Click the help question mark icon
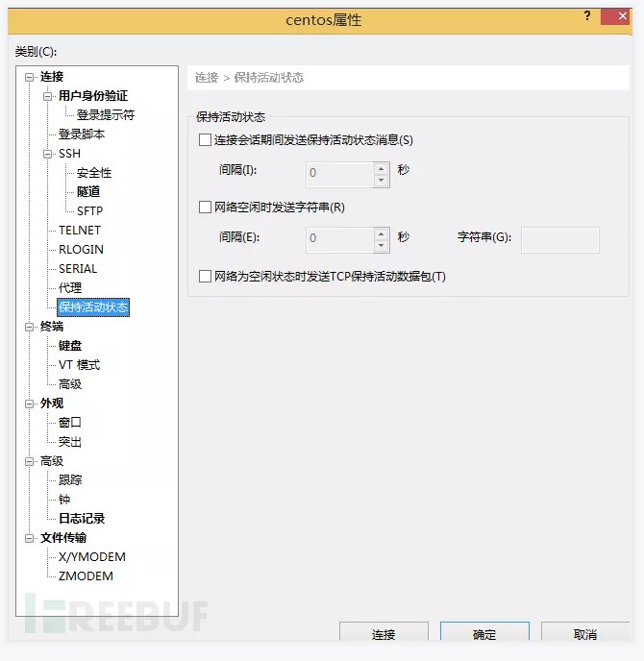The image size is (644, 661). (x=587, y=17)
